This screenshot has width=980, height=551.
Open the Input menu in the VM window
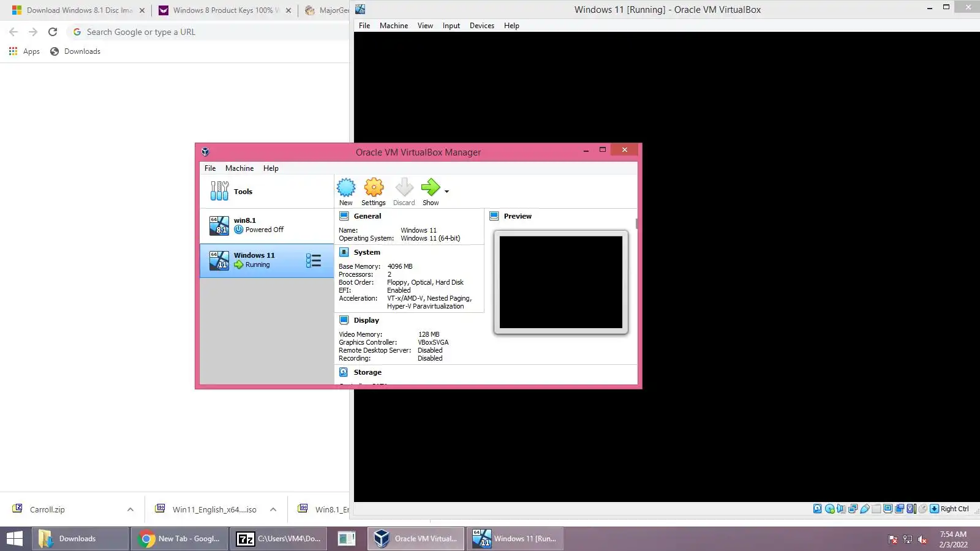pos(451,26)
